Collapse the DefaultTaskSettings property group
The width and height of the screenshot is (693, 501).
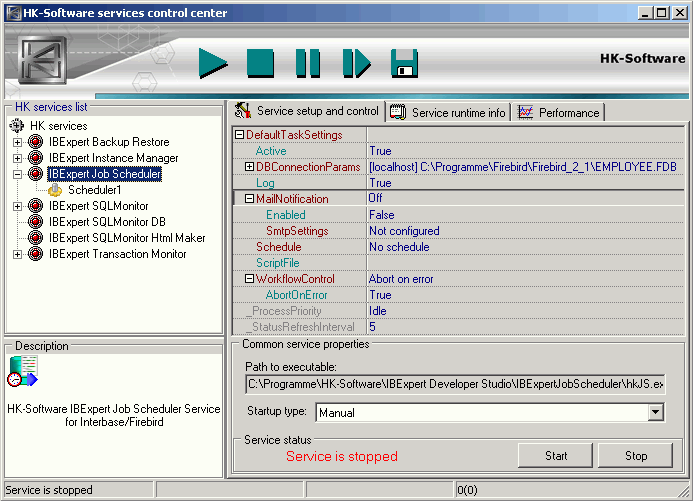coord(239,135)
